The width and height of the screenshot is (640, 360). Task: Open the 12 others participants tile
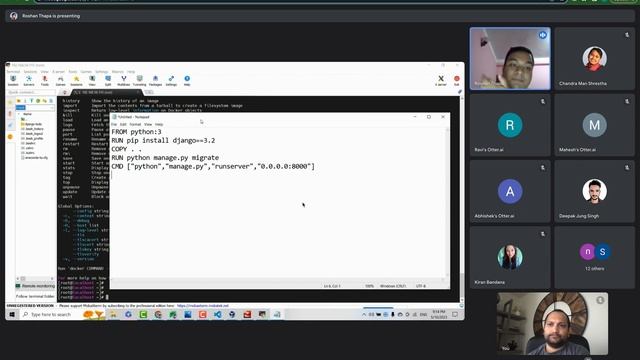point(594,258)
